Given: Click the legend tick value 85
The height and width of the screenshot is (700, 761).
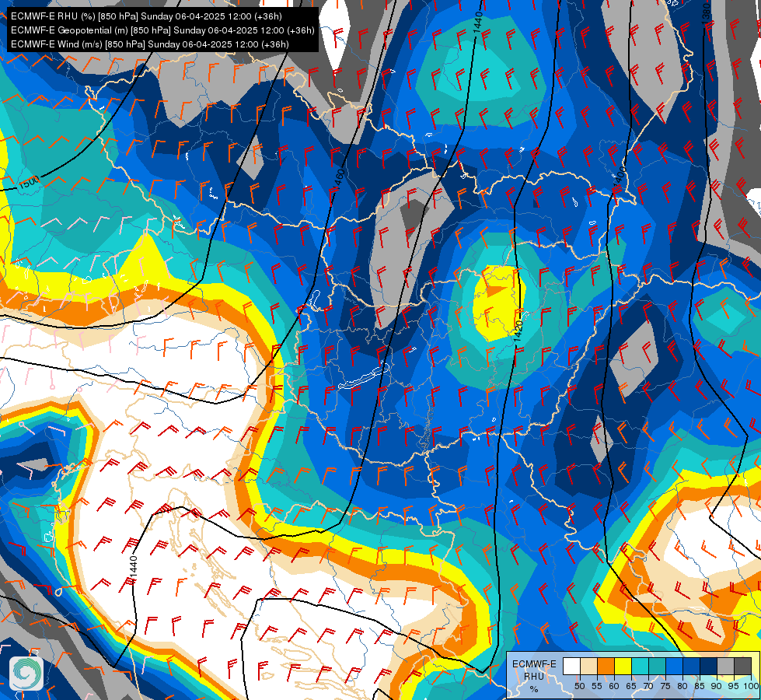Looking at the screenshot, I should (x=700, y=686).
